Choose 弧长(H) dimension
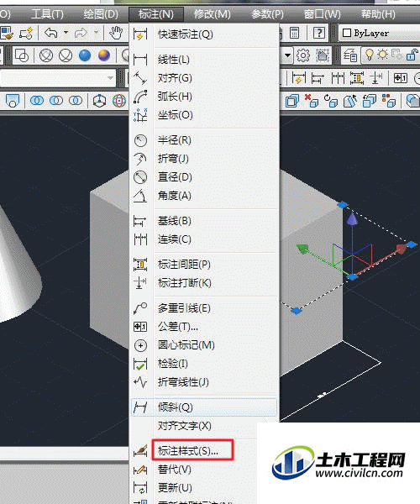The image size is (420, 504). tap(204, 97)
